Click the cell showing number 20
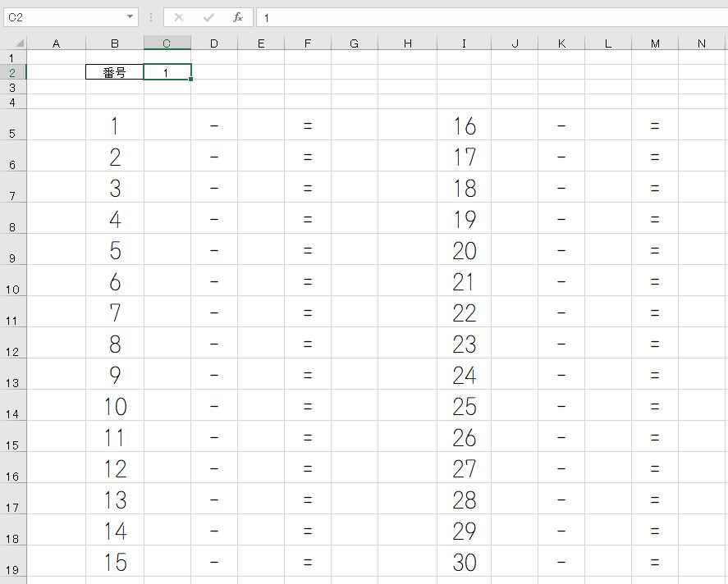 click(464, 250)
